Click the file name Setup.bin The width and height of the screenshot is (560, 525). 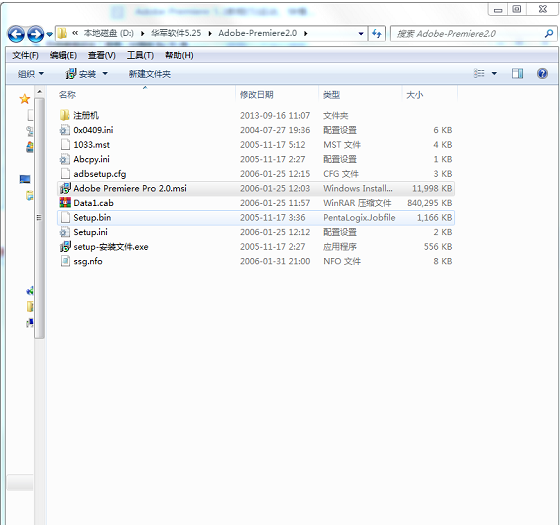tap(92, 218)
